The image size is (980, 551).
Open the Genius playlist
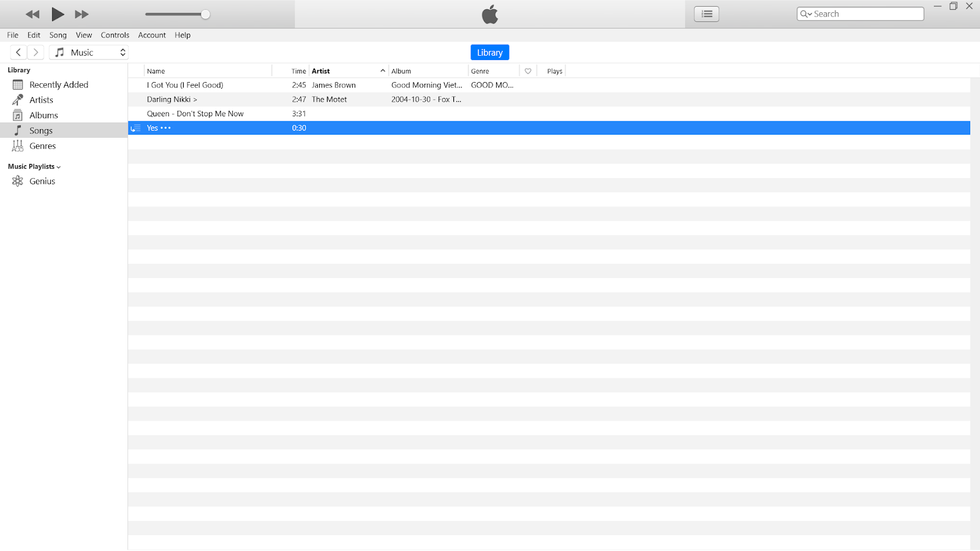tap(42, 181)
